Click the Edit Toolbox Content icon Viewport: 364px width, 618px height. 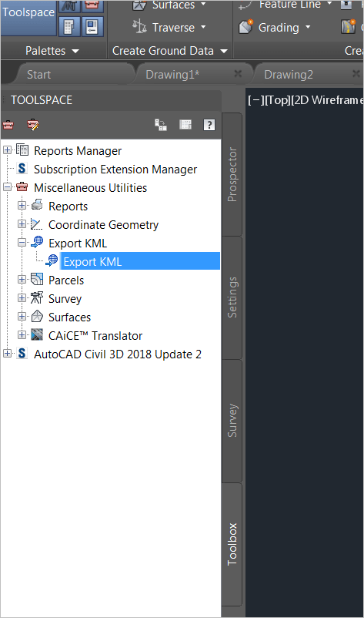point(32,125)
